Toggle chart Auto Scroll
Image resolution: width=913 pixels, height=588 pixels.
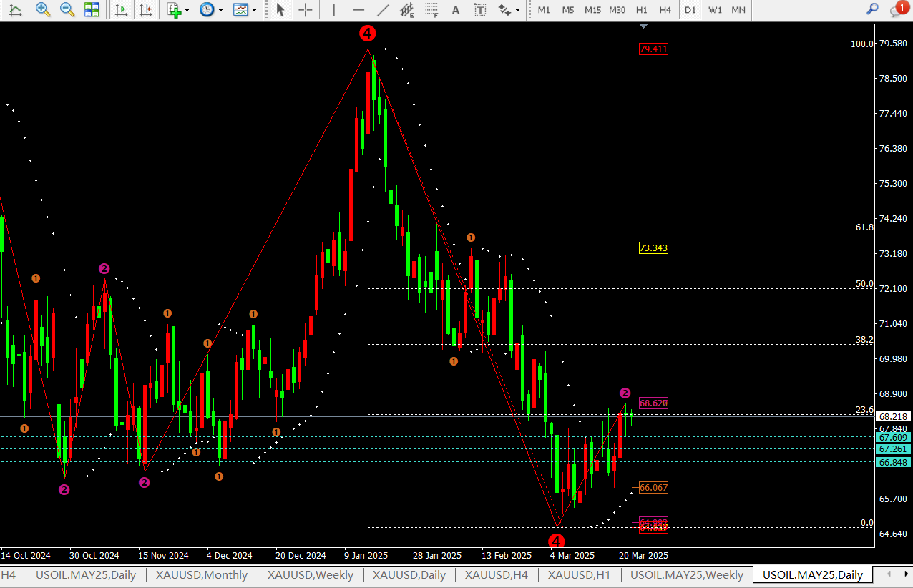121,10
